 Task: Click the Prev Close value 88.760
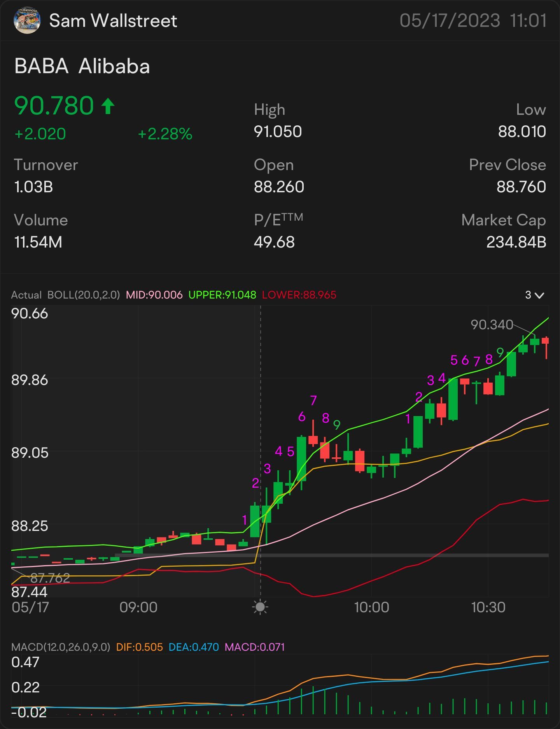[521, 187]
